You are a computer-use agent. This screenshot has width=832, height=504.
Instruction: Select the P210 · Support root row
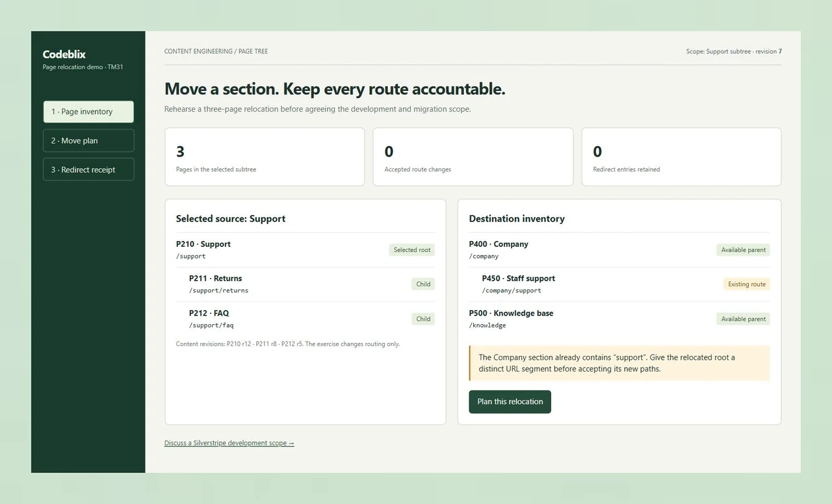(x=305, y=250)
